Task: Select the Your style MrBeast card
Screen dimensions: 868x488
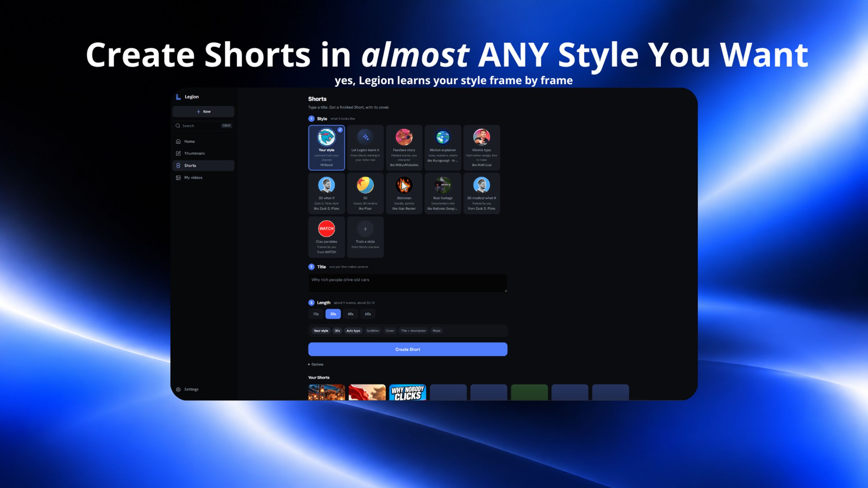Action: click(326, 147)
